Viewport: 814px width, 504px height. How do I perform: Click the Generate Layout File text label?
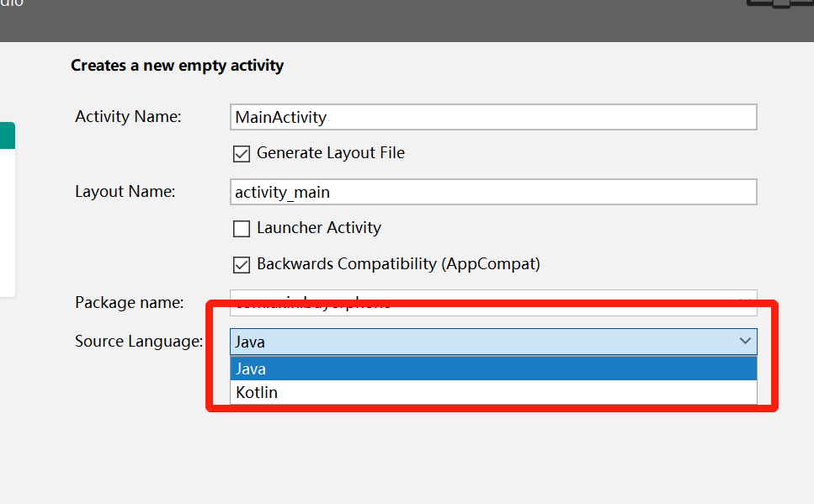tap(331, 153)
